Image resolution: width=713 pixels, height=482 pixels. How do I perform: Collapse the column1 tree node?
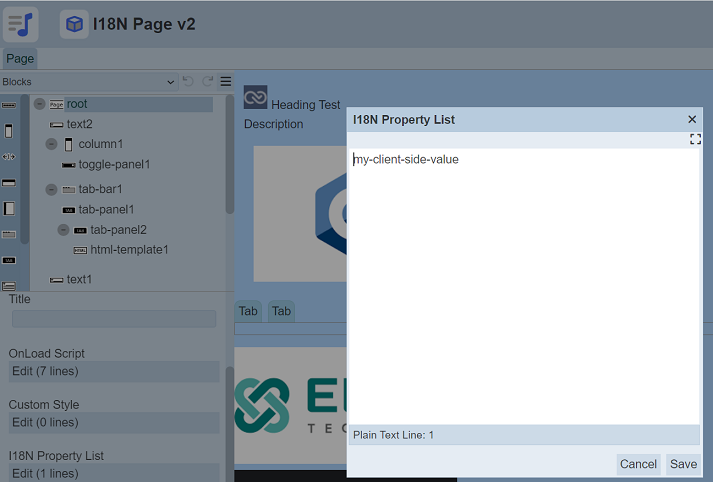51,144
